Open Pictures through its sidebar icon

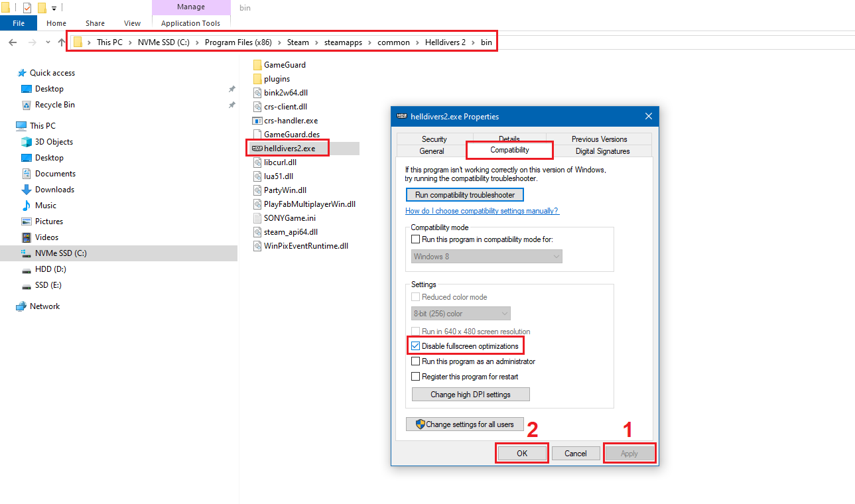[27, 221]
